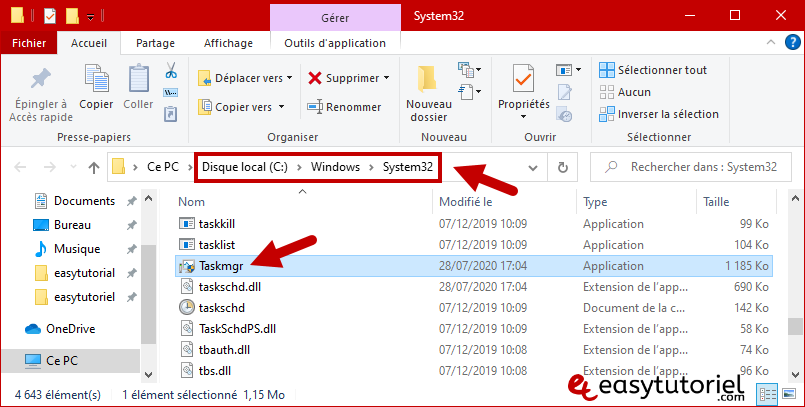Open Quick Access Toolbar customize dropdown
Image resolution: width=805 pixels, height=407 pixels.
pyautogui.click(x=90, y=17)
